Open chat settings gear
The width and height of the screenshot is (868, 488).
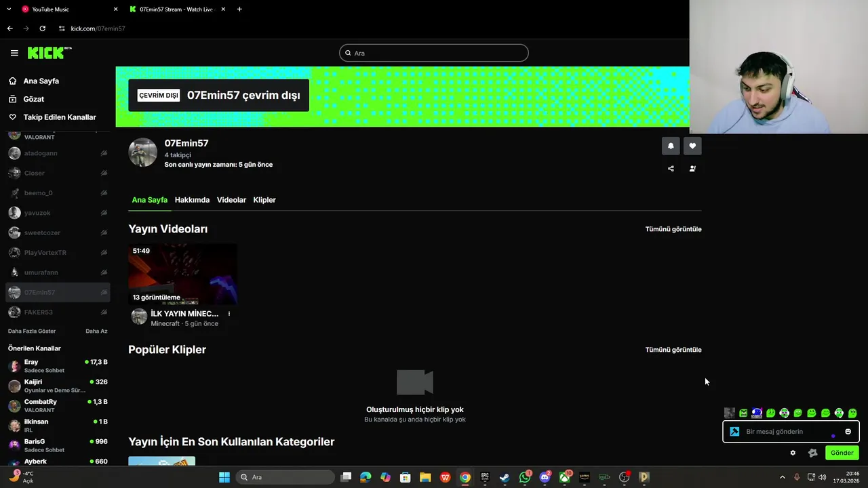pos(793,453)
